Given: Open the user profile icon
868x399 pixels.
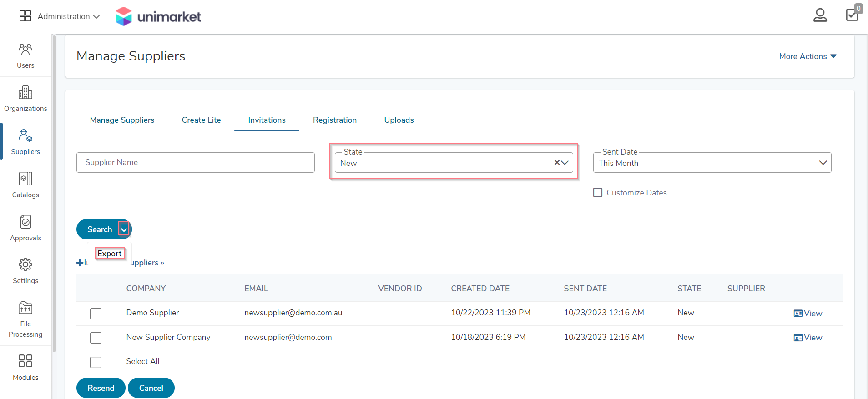Looking at the screenshot, I should pos(820,15).
